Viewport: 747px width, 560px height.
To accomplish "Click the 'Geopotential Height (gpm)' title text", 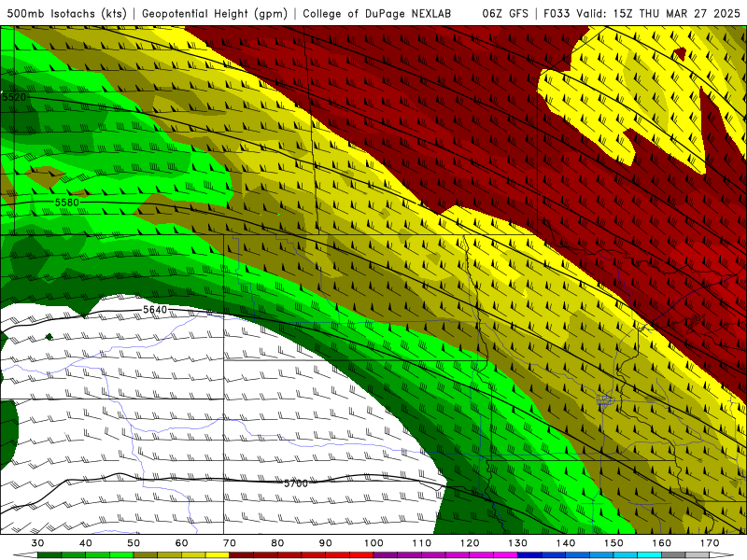I will coord(215,13).
